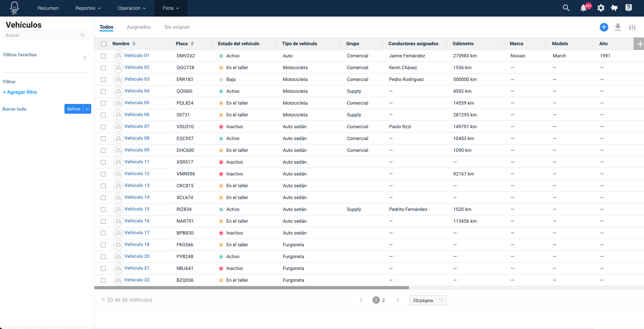Click the Vehículo 07 avatar icon
Screen dimensions: 644x329
118,127
